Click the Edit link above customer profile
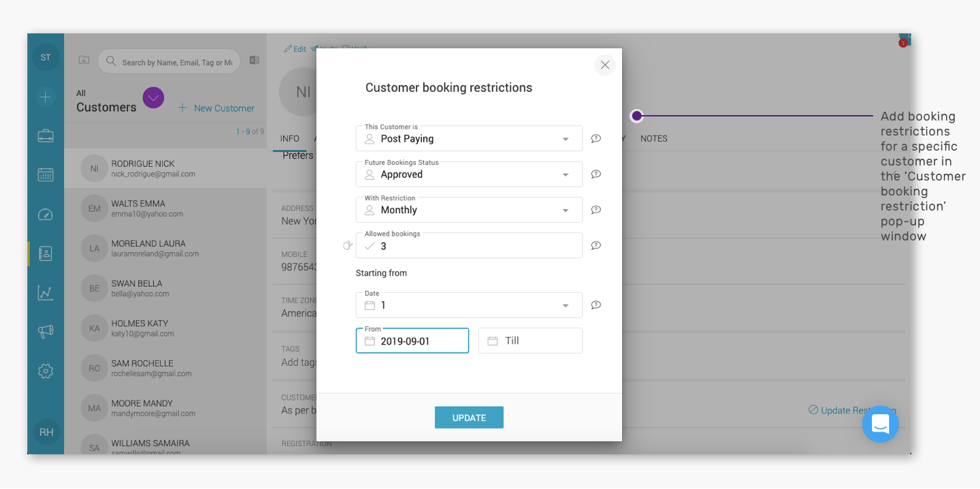 [295, 49]
